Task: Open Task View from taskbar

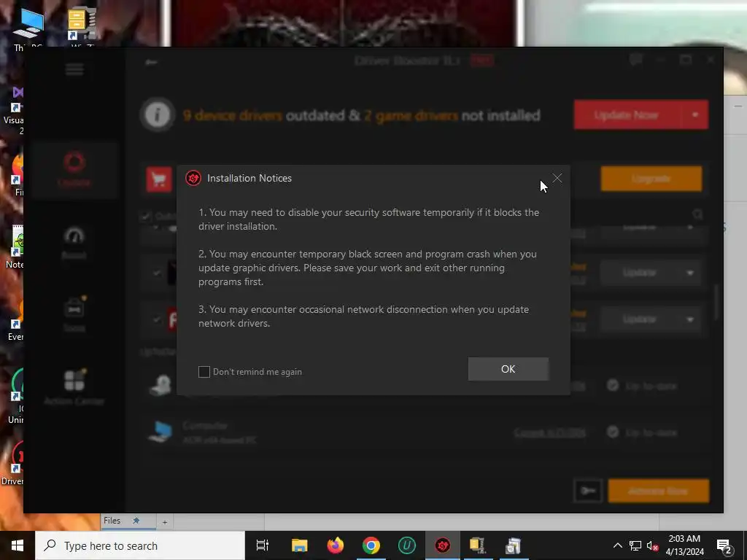Action: (263, 545)
